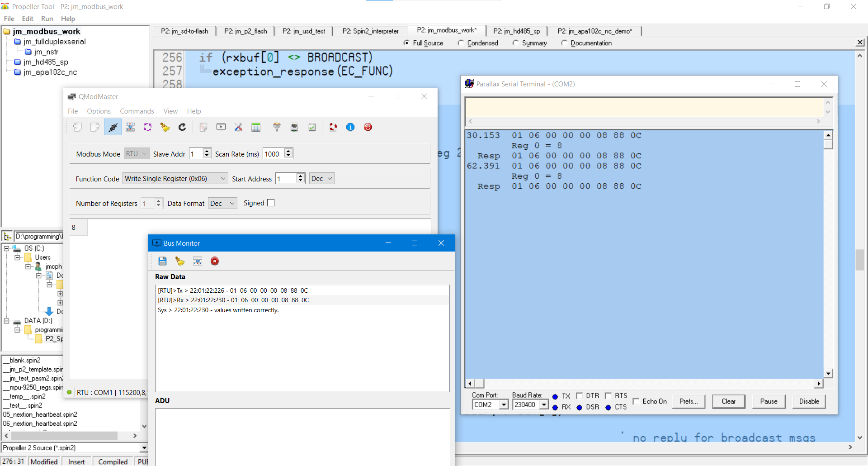This screenshot has width=868, height=466.
Task: Click the Tools wrench-and-screwdriver icon
Action: click(238, 127)
